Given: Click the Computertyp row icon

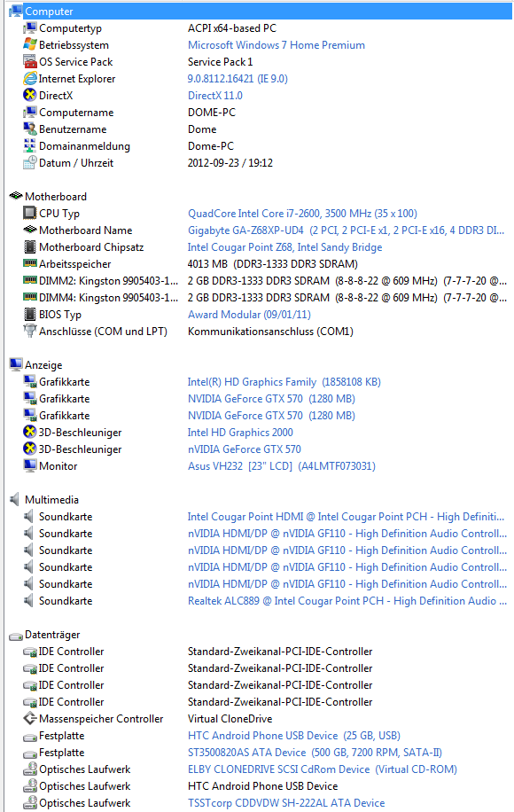Looking at the screenshot, I should (30, 28).
